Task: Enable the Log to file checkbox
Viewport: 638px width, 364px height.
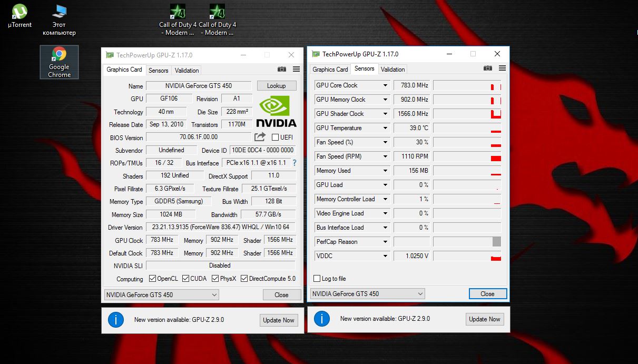Action: point(317,279)
